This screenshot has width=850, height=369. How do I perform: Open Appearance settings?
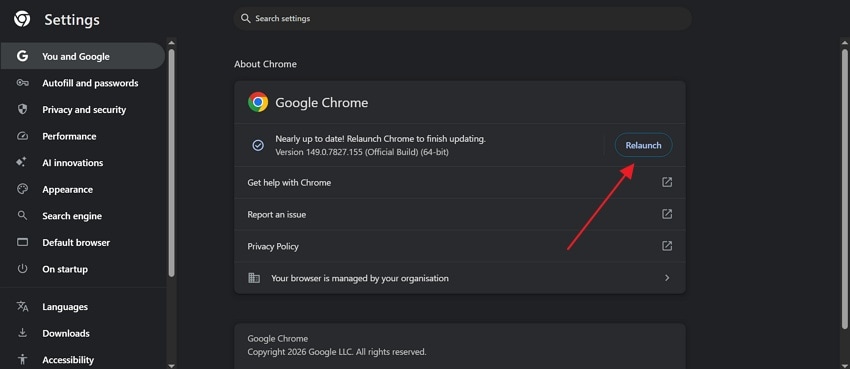tap(82, 189)
